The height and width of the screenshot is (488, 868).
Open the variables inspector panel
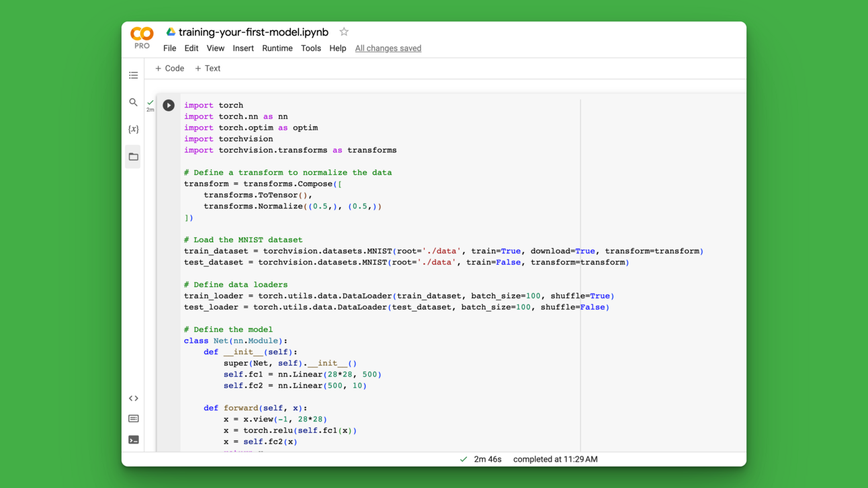click(134, 129)
